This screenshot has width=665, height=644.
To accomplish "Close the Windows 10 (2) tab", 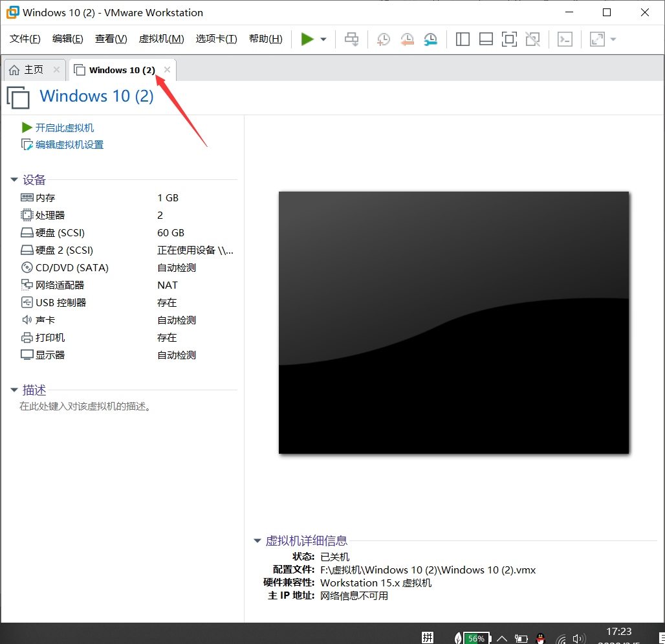I will pos(167,69).
